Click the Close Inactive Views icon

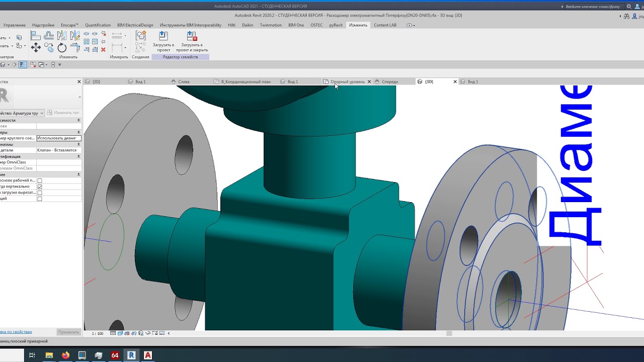[33, 64]
